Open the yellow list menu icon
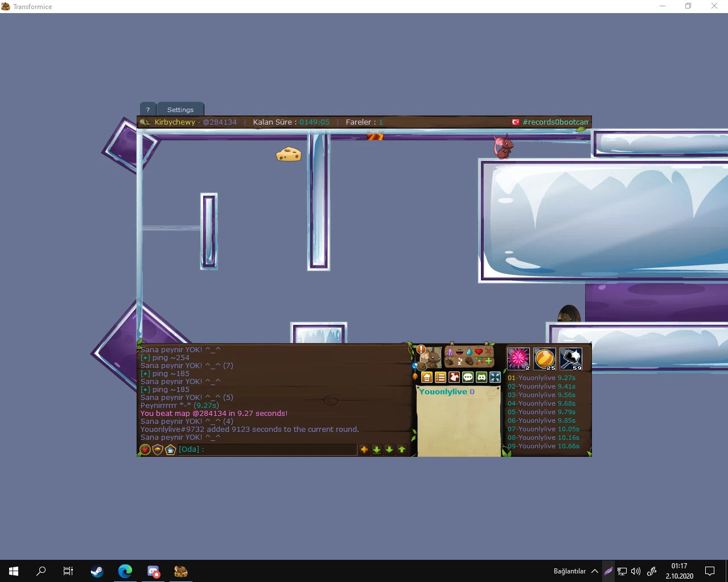 click(441, 377)
